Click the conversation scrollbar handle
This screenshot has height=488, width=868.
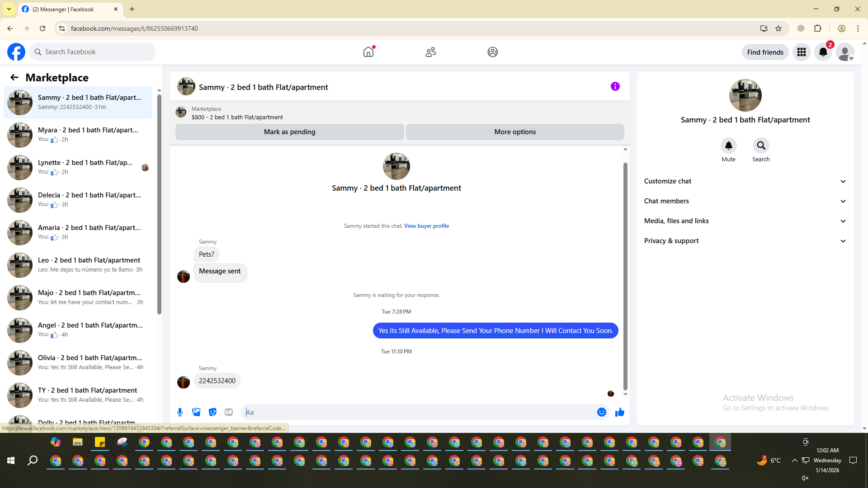pyautogui.click(x=625, y=276)
